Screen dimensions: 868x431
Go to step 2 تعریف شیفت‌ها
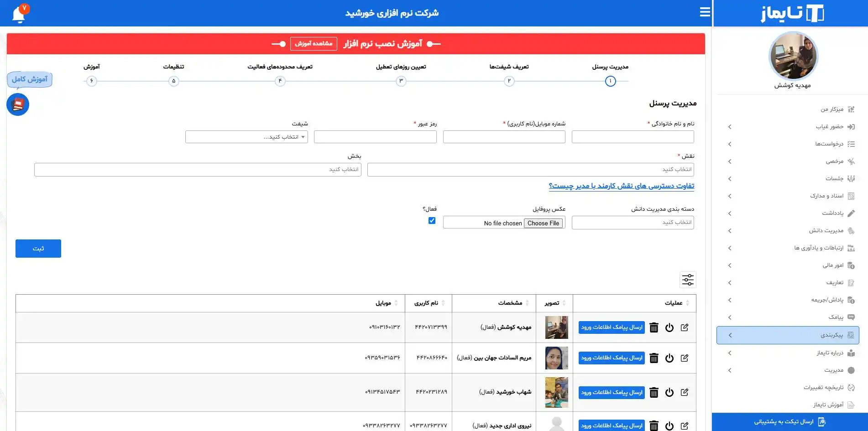coord(509,81)
